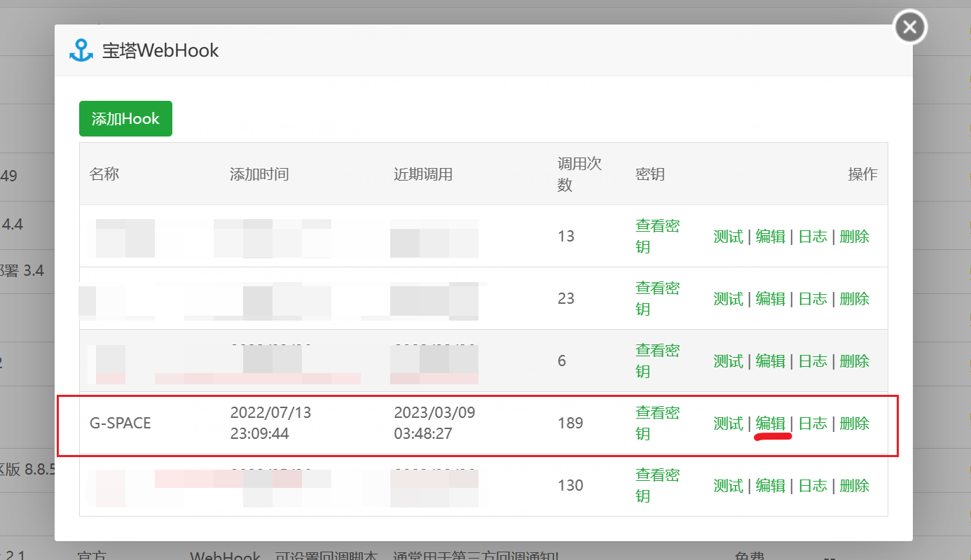Select the call count 189
The image size is (971, 560).
pyautogui.click(x=570, y=423)
